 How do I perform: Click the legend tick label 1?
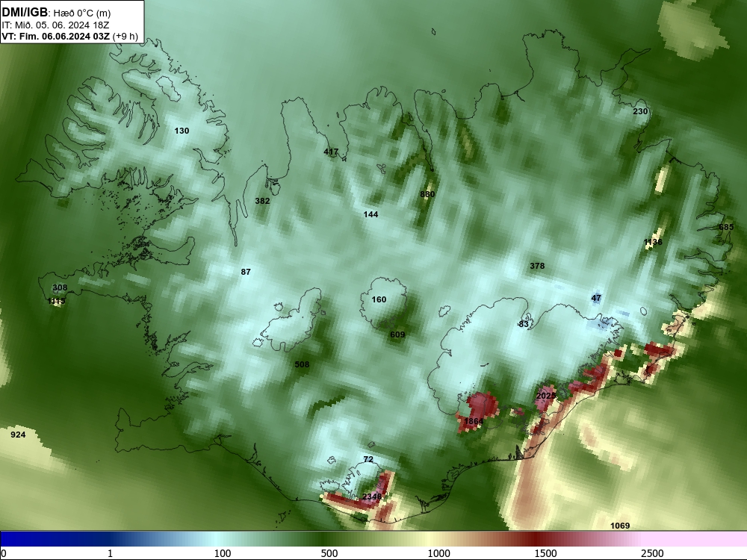click(x=110, y=553)
